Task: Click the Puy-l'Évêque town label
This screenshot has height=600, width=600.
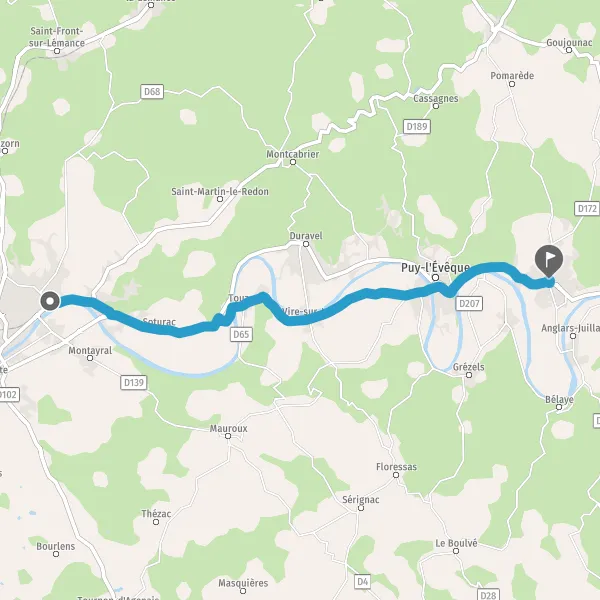Action: [435, 267]
